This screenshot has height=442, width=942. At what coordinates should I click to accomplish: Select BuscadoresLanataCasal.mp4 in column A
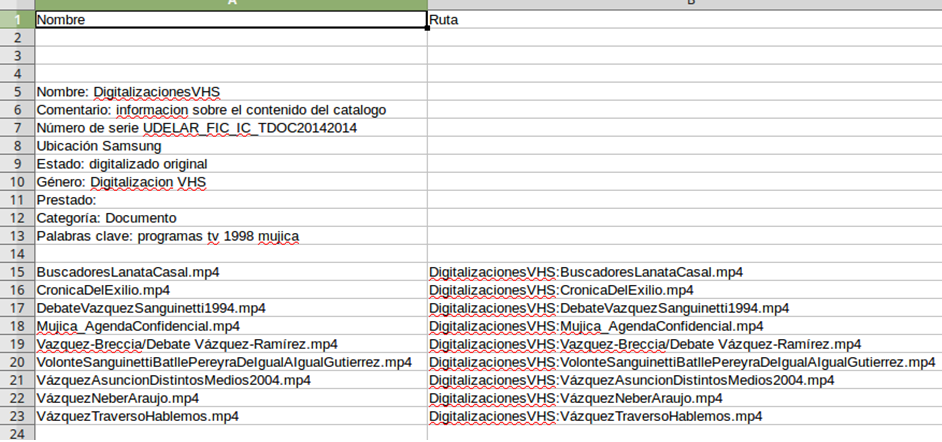(x=231, y=272)
